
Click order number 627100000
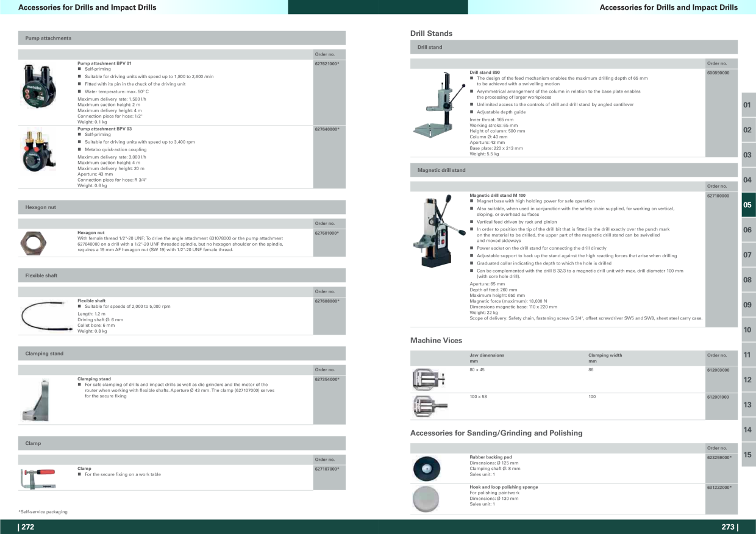718,196
